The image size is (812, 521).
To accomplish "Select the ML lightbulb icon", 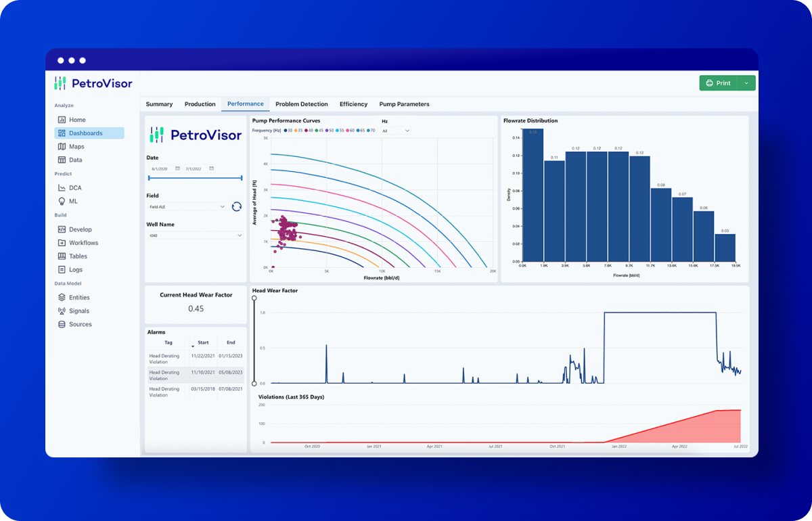I will coord(62,202).
